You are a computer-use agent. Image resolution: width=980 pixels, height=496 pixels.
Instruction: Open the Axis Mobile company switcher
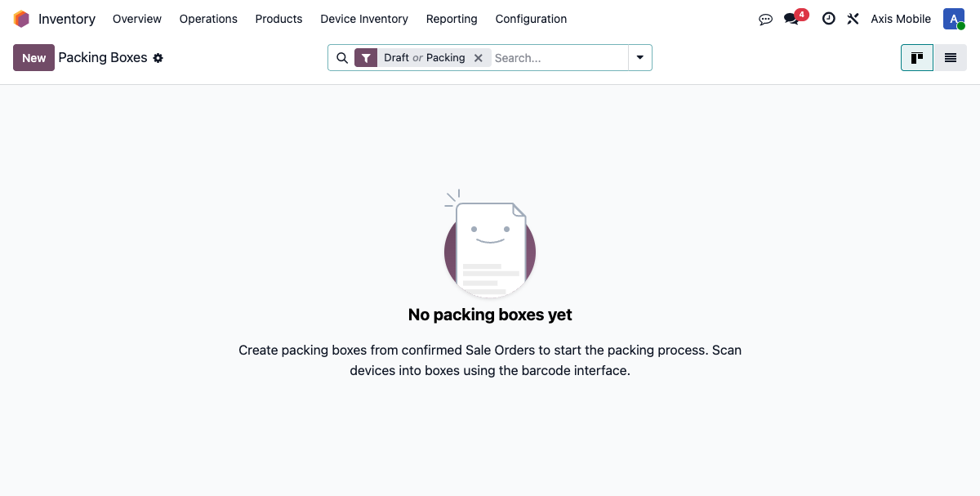coord(901,19)
